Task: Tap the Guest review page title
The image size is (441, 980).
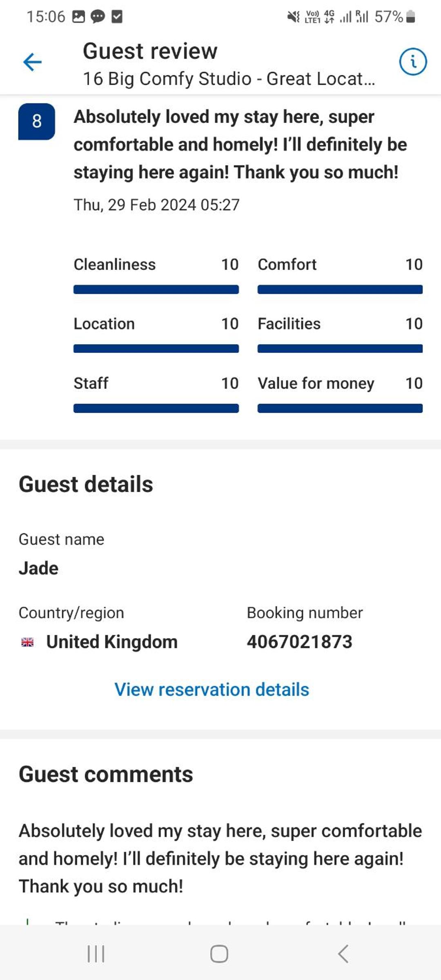Action: (150, 51)
